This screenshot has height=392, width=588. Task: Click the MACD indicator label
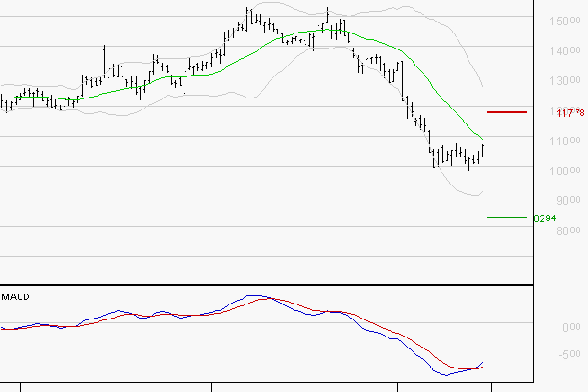tap(16, 296)
